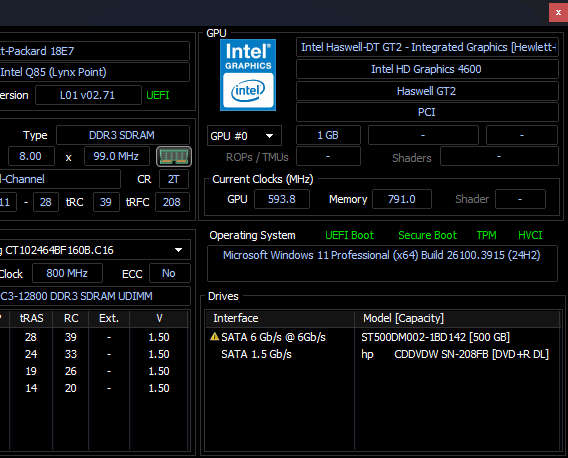Close the window with red X
The width and height of the screenshot is (568, 458).
pyautogui.click(x=558, y=12)
